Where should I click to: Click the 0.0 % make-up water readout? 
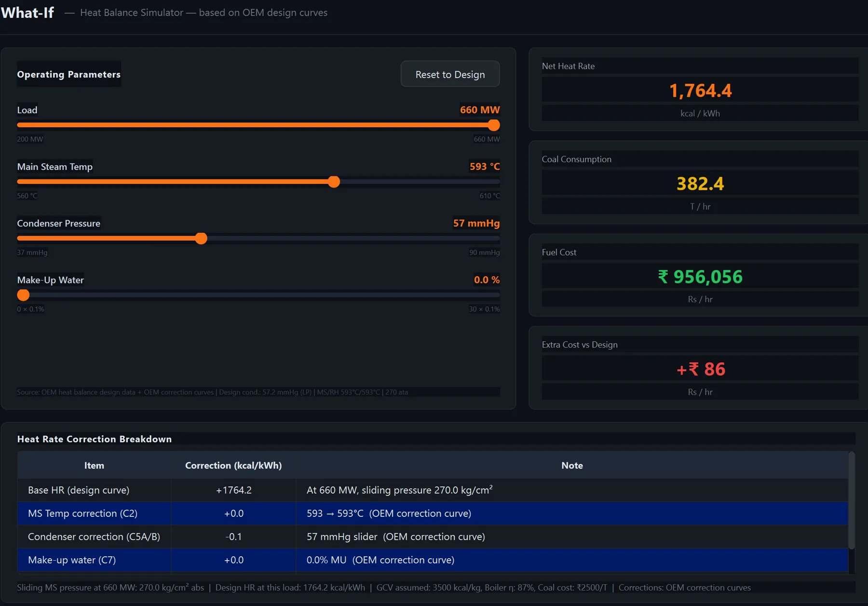click(x=487, y=280)
